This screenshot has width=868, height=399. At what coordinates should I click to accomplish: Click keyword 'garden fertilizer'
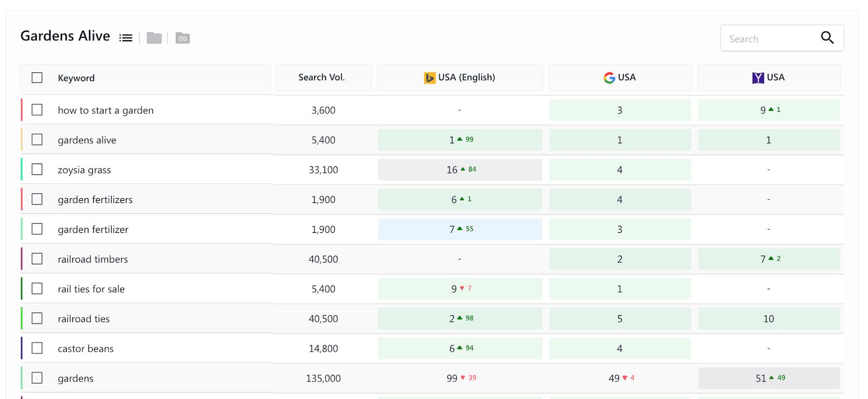93,230
